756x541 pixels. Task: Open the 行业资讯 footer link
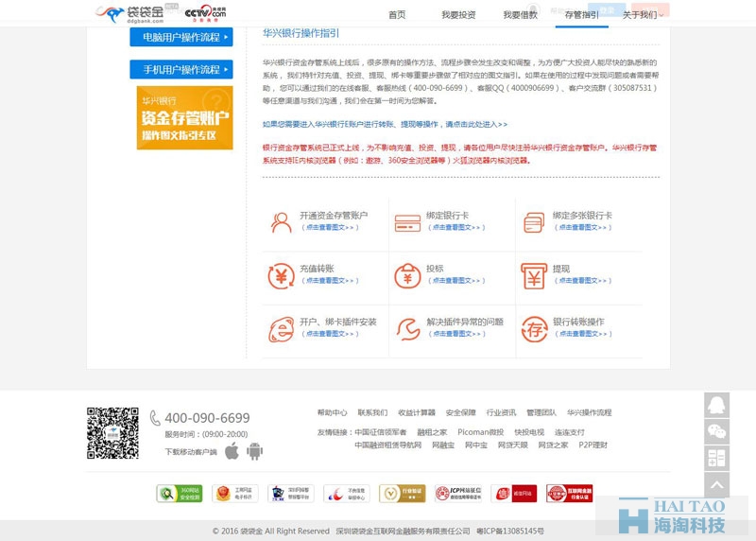(x=501, y=412)
